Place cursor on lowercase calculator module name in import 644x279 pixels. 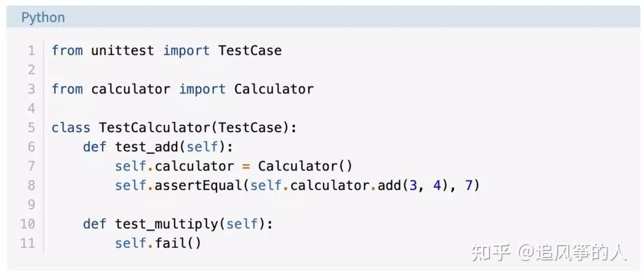[x=130, y=89]
